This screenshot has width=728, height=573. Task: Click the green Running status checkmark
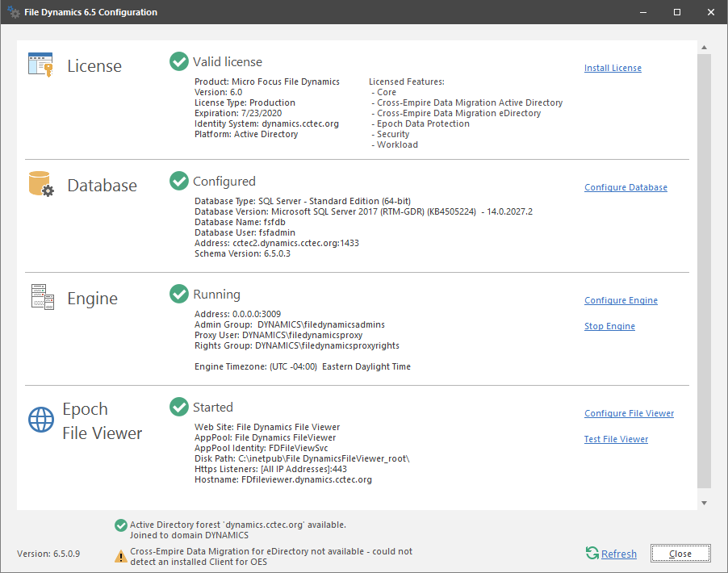coord(179,294)
